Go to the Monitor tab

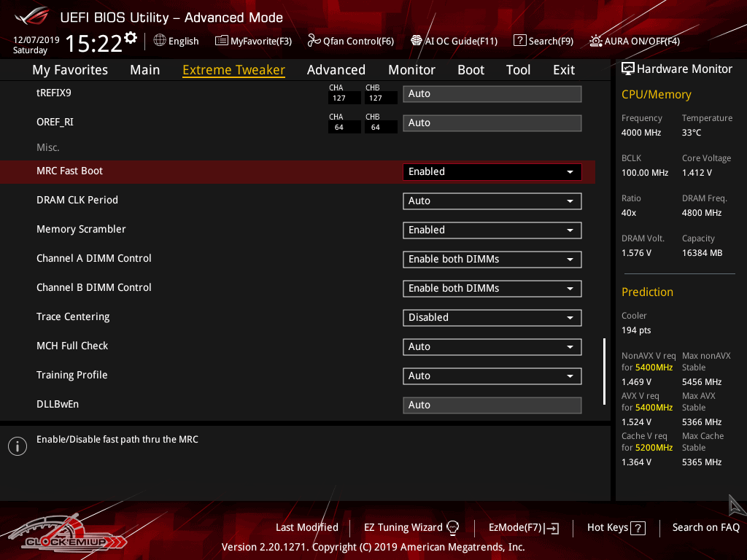click(x=411, y=70)
